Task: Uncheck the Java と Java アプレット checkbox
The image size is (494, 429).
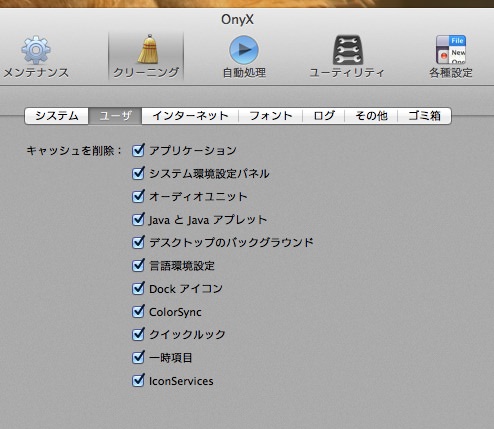Action: click(138, 220)
